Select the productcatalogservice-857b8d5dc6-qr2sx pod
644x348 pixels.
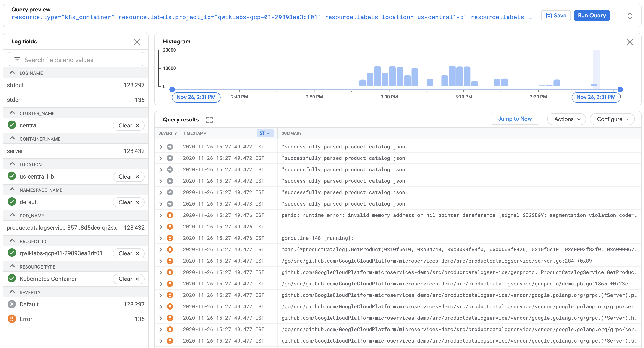coord(76,228)
